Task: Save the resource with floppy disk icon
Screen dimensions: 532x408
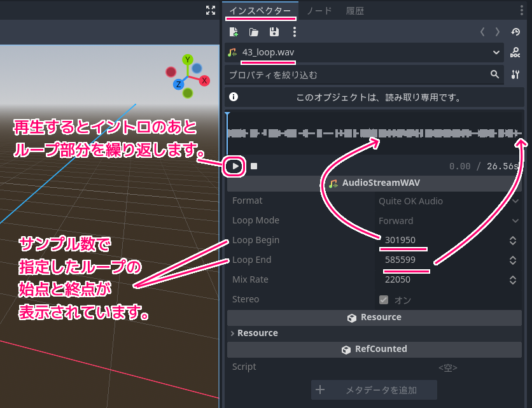Action: point(274,32)
